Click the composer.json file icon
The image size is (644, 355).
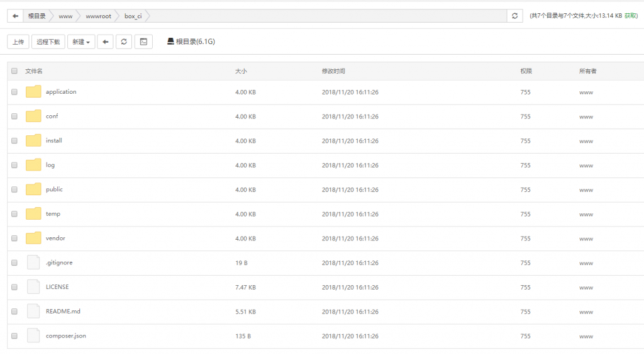pyautogui.click(x=33, y=335)
